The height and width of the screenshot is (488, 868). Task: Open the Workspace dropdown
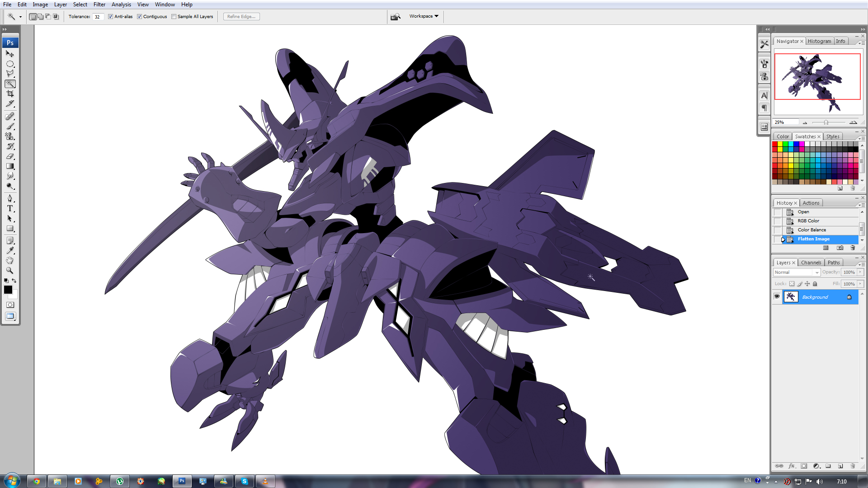click(424, 16)
